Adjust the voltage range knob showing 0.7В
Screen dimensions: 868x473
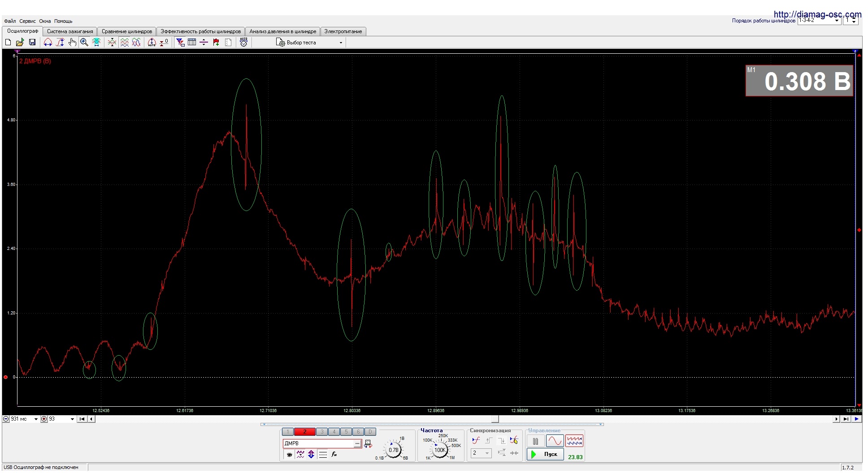click(394, 450)
